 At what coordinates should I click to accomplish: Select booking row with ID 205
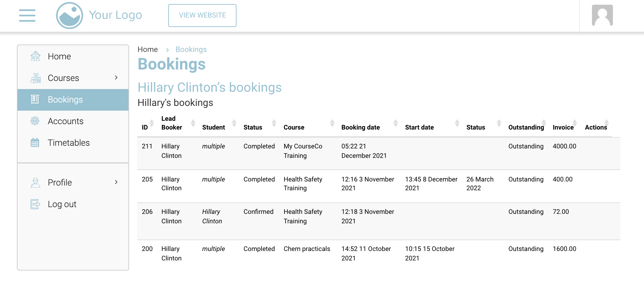click(x=147, y=179)
